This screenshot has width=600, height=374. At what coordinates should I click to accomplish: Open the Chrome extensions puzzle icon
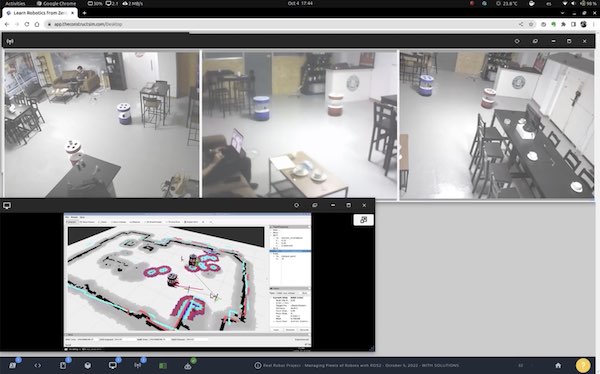pos(563,24)
